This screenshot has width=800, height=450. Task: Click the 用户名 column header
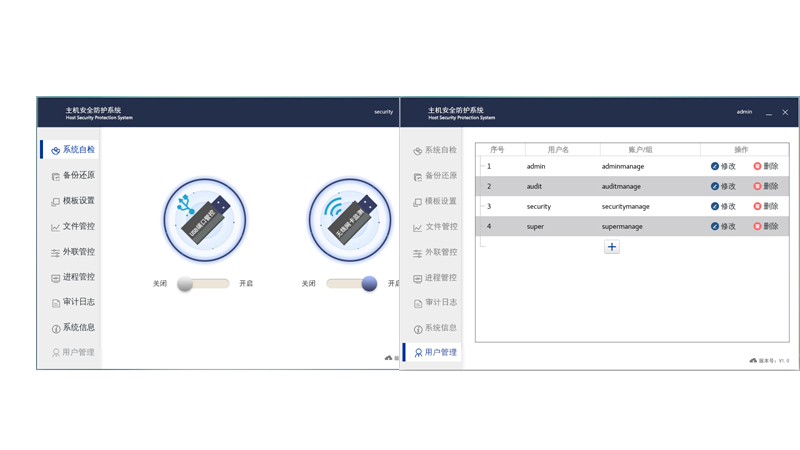coord(558,149)
